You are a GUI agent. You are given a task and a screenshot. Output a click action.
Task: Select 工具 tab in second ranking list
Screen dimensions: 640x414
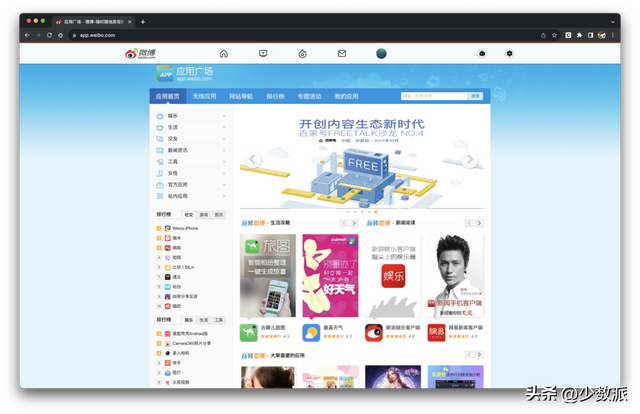[x=219, y=320]
